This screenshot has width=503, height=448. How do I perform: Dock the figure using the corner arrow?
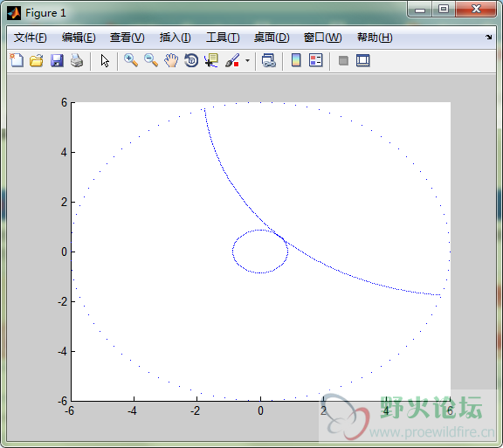[x=488, y=37]
